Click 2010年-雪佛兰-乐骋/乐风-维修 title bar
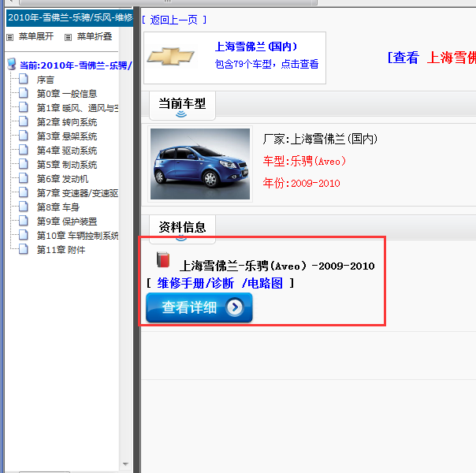This screenshot has width=476, height=473. pos(70,18)
